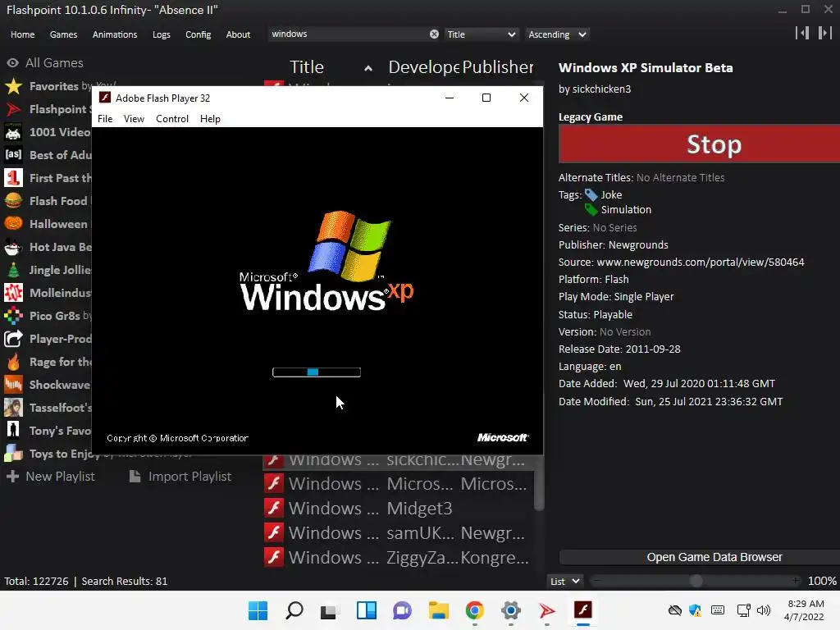Screen dimensions: 840x630
Task: Open the Home tab in Flashpoint
Action: point(22,34)
